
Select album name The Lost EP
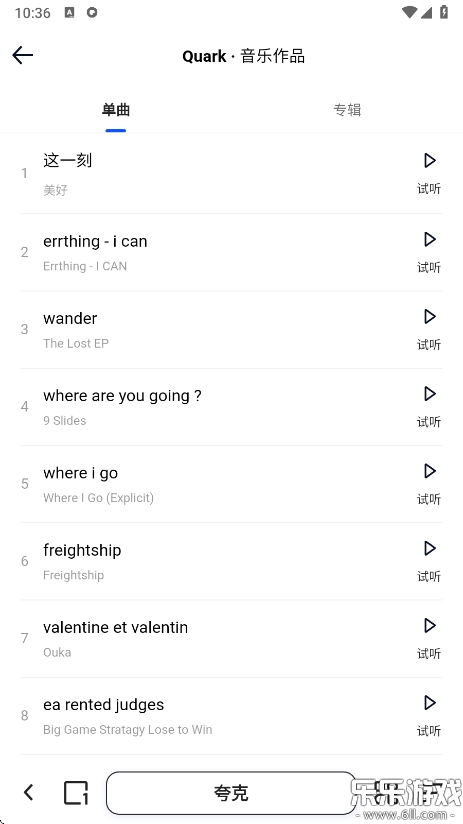pyautogui.click(x=76, y=343)
